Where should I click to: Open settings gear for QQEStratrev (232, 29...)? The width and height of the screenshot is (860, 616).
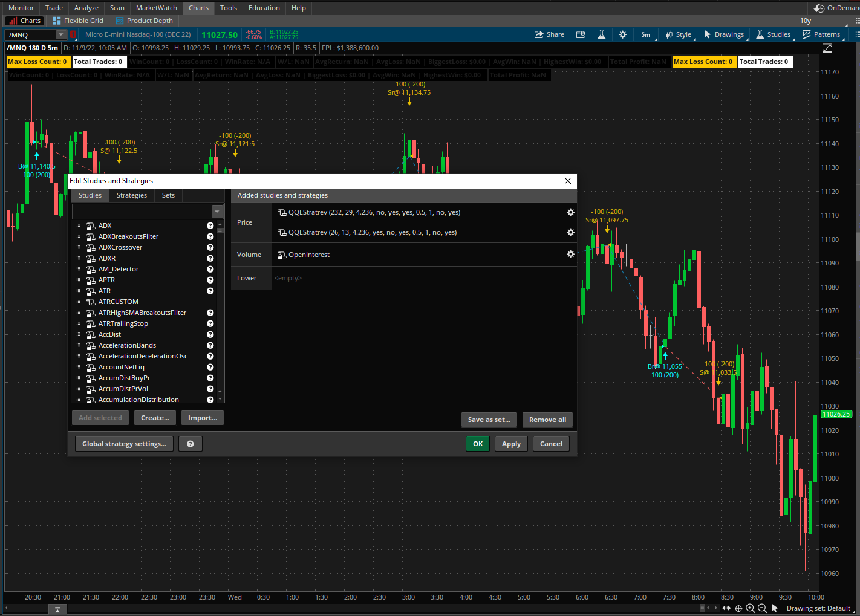[570, 212]
